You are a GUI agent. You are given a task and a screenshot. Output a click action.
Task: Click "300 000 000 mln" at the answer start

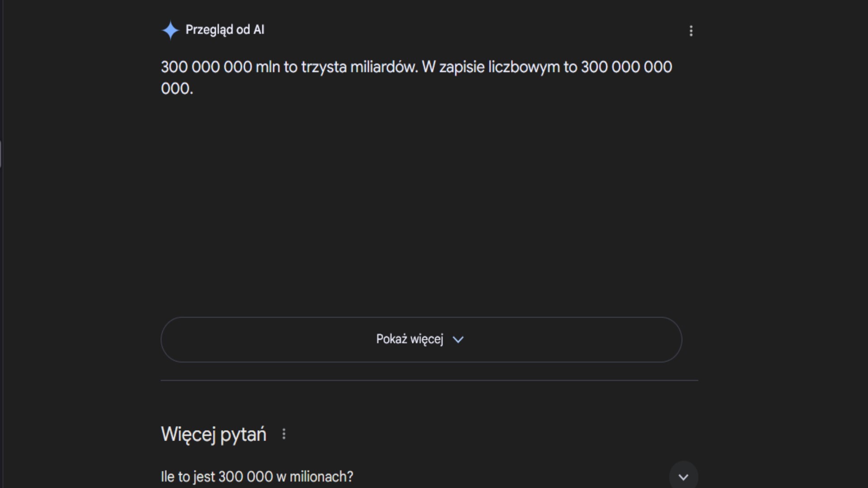[220, 67]
